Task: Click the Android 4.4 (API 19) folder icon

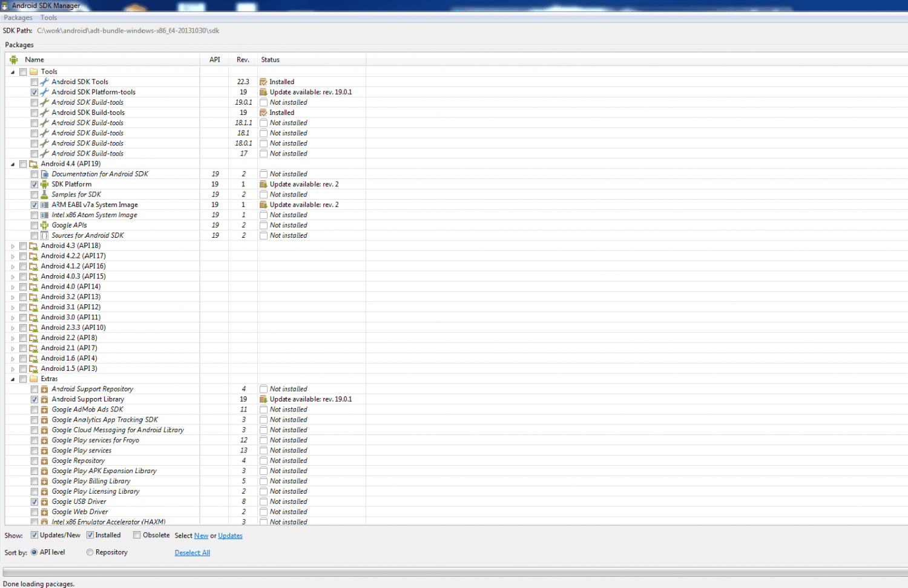Action: click(34, 164)
